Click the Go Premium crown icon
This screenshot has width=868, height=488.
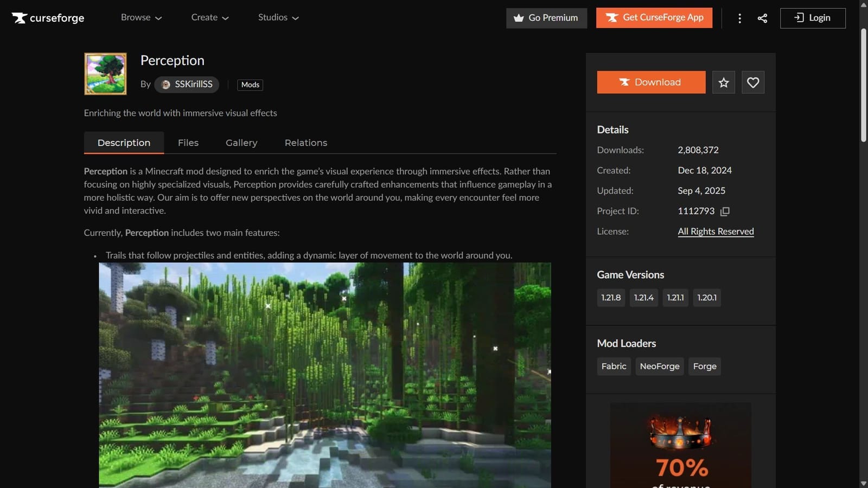click(x=519, y=17)
